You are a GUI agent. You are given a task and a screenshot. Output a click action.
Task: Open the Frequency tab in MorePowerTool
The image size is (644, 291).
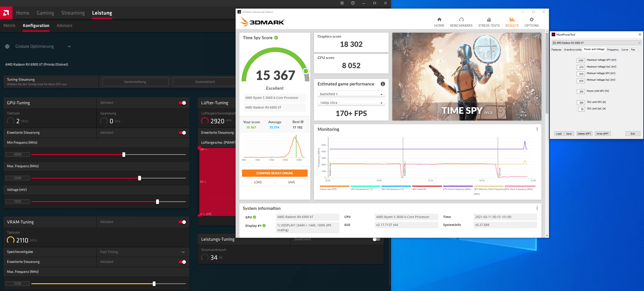pos(613,50)
